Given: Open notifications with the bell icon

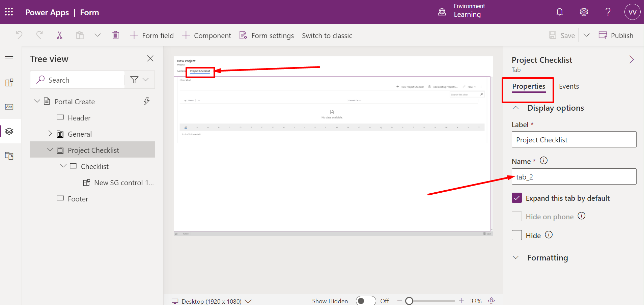Looking at the screenshot, I should 560,11.
